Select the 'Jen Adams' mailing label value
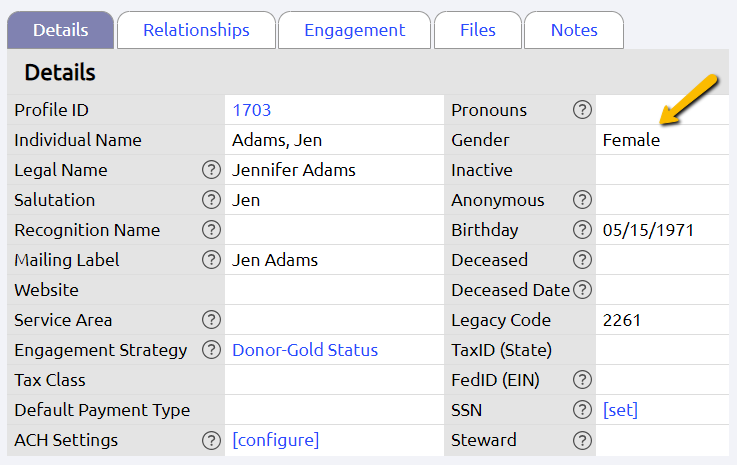737x465 pixels. [x=275, y=260]
